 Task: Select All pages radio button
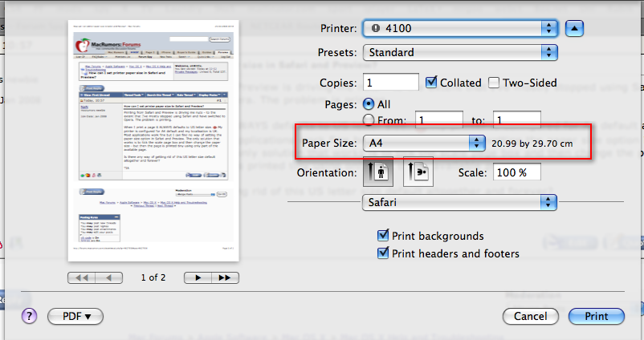point(369,104)
